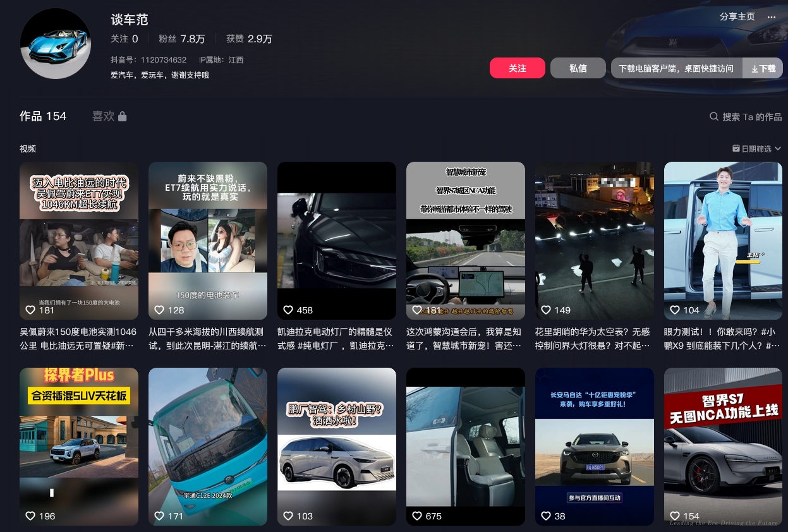Image resolution: width=788 pixels, height=532 pixels.
Task: Click the IP属地：江西 text
Action: point(221,60)
